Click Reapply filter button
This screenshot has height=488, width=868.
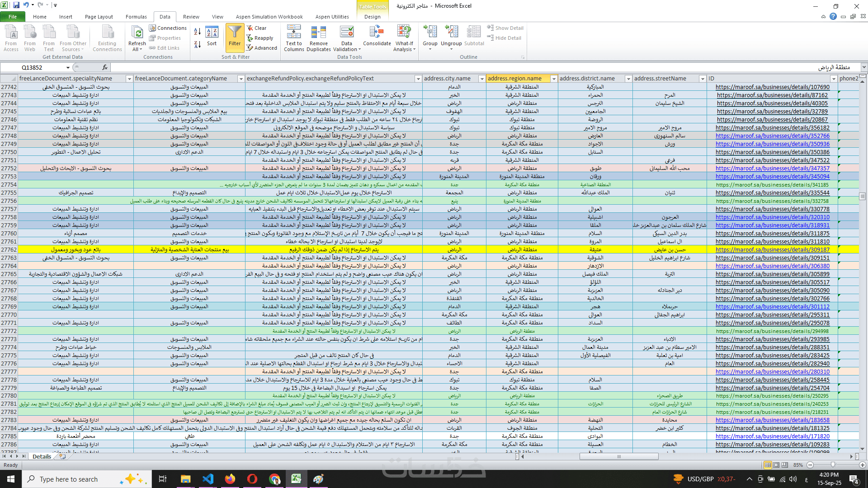click(260, 38)
